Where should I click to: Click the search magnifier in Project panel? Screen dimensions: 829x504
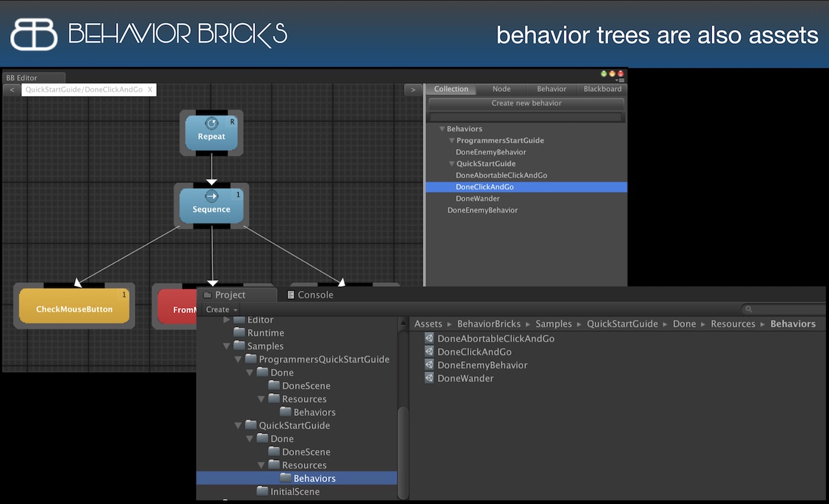tap(748, 309)
